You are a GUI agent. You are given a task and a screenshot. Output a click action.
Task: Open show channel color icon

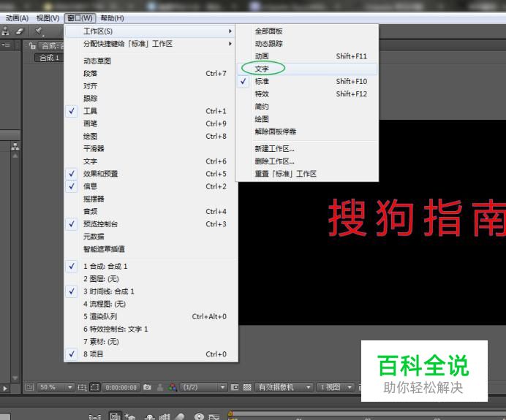click(173, 387)
